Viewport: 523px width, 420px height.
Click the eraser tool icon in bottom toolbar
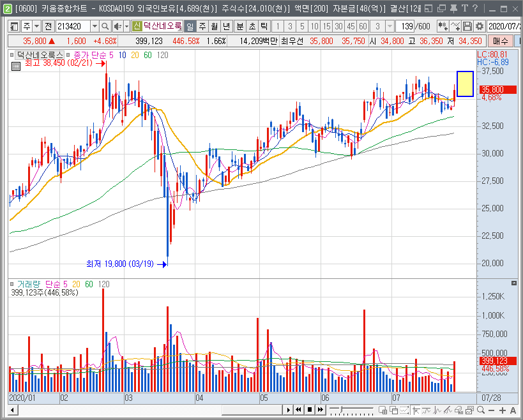459,410
